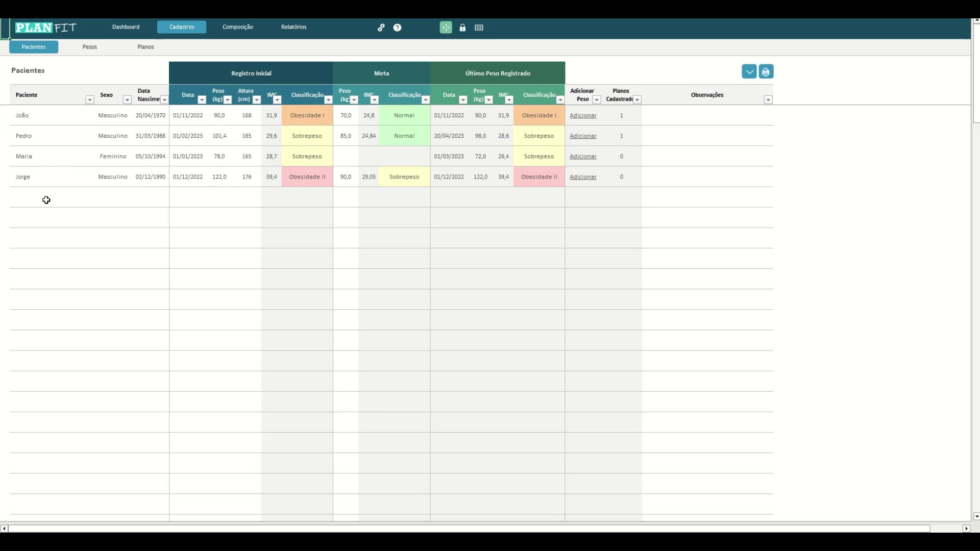
Task: Open the Paciente column filter dropdown
Action: [89, 100]
